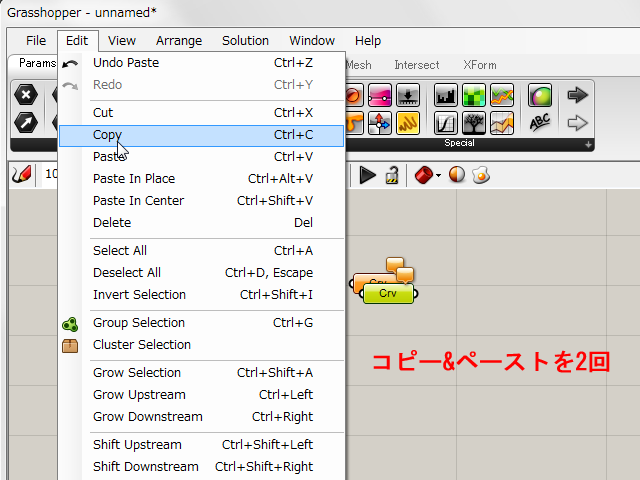Click the red cylinder shaded preview icon

coord(424,176)
